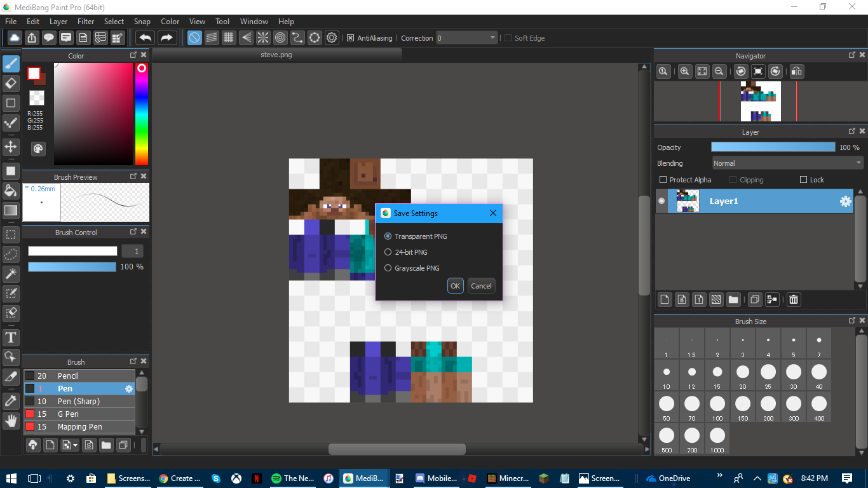
Task: Delete layer using trash icon
Action: click(x=793, y=299)
